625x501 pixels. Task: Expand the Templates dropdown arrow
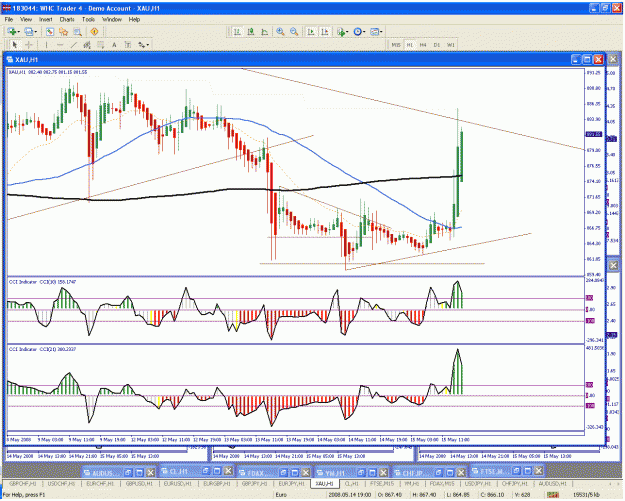tap(381, 32)
